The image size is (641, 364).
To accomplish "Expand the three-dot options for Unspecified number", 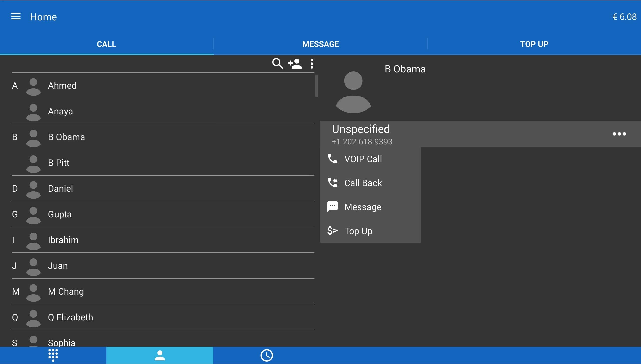I will pos(619,134).
